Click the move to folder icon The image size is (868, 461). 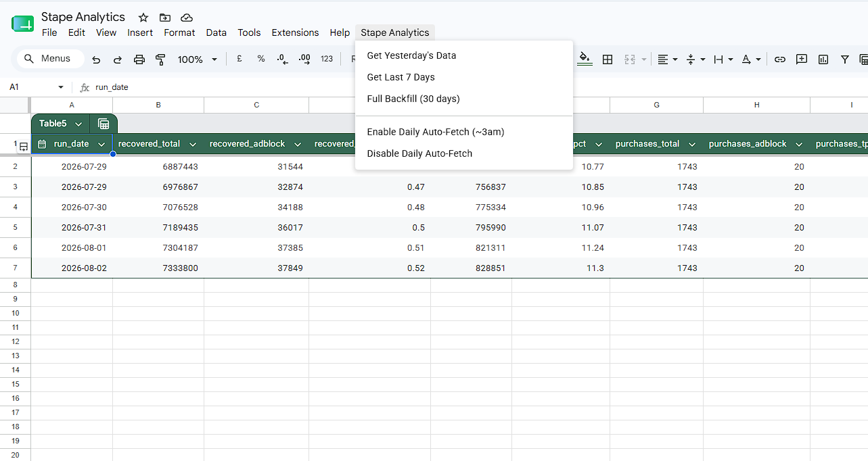click(x=165, y=18)
